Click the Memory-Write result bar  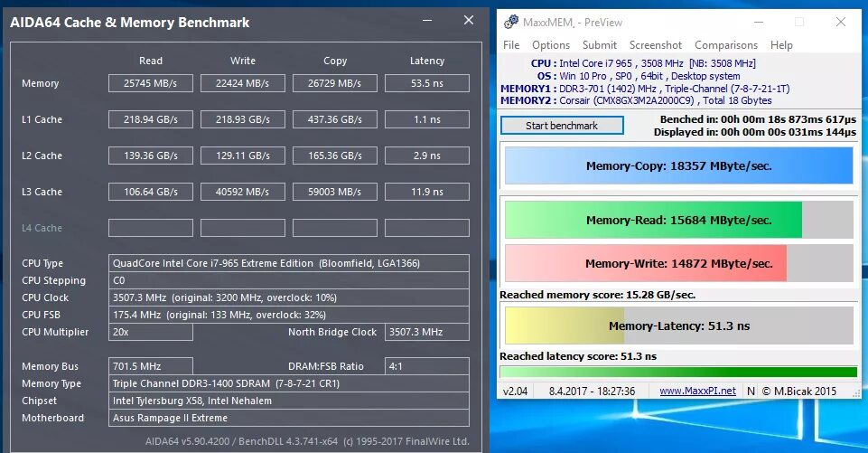(x=678, y=263)
